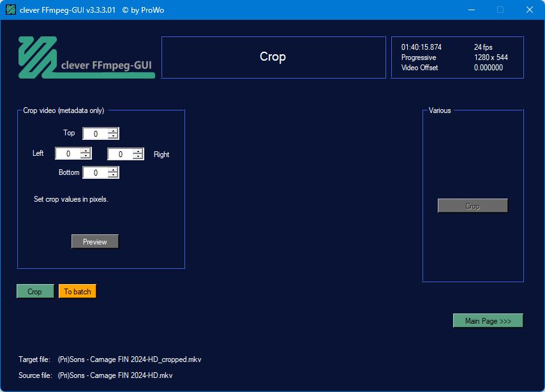
Task: Decrease the Bottom crop value with the down arrow
Action: pos(113,175)
